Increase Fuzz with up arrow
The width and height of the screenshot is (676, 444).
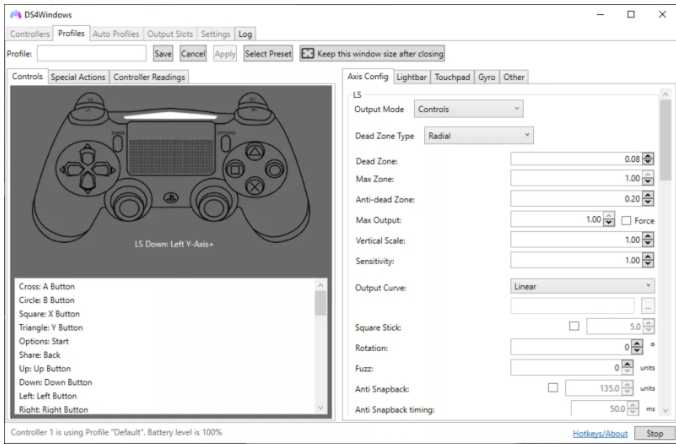pyautogui.click(x=627, y=364)
